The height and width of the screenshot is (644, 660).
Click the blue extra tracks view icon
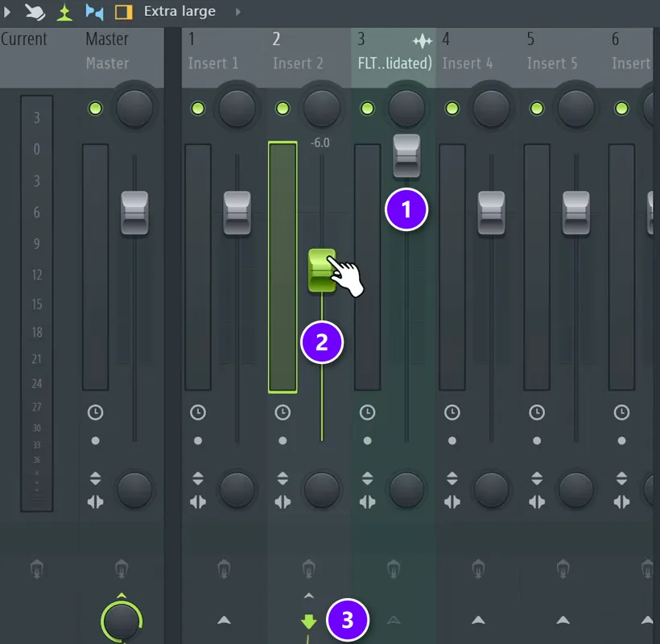click(x=94, y=12)
